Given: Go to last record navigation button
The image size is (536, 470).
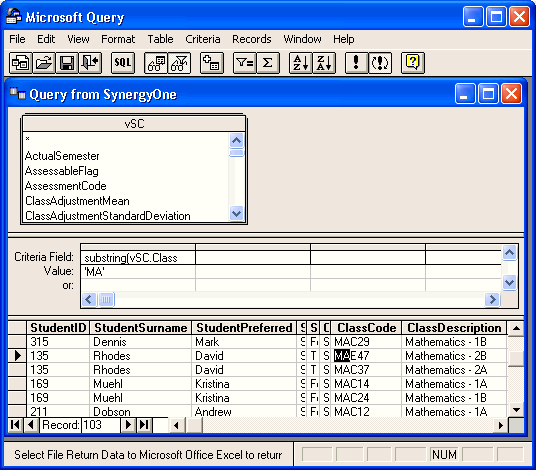Looking at the screenshot, I should [x=144, y=425].
